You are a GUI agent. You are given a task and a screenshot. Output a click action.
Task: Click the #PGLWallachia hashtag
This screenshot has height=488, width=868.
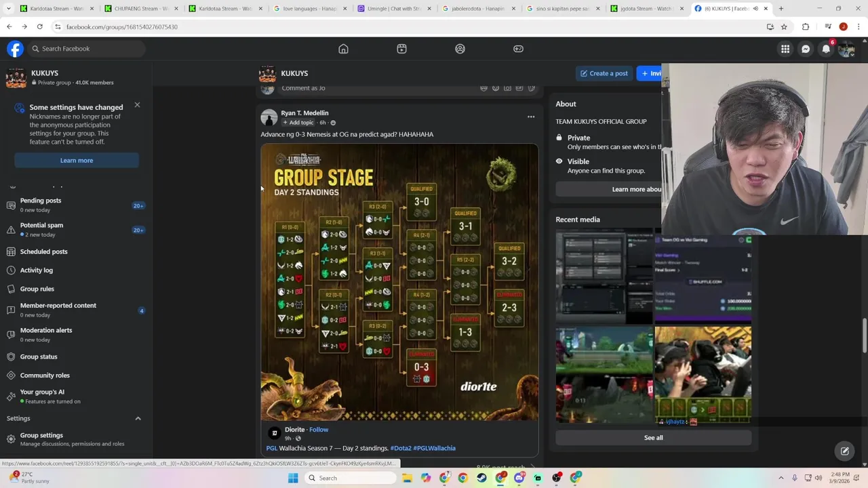click(434, 448)
